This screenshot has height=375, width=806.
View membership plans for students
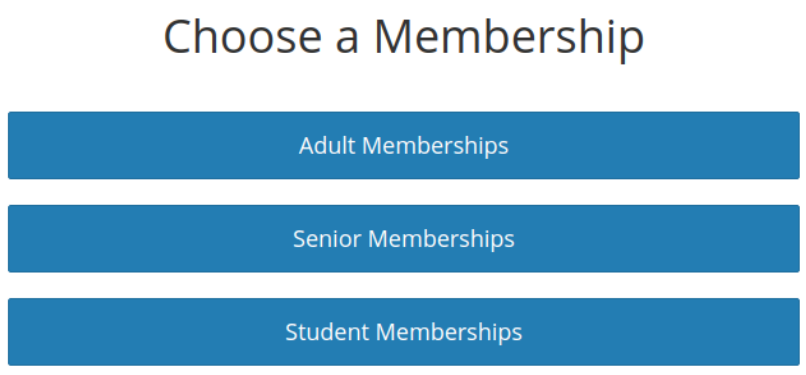click(404, 332)
